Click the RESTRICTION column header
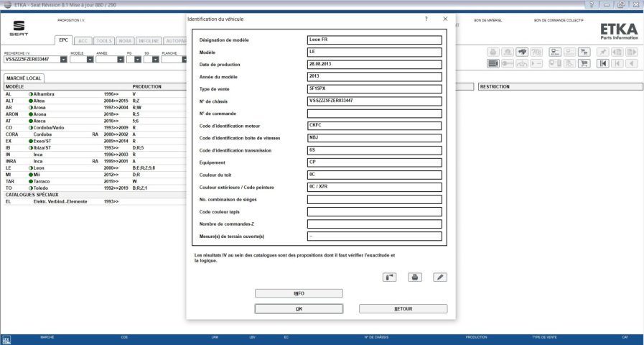 coord(561,87)
